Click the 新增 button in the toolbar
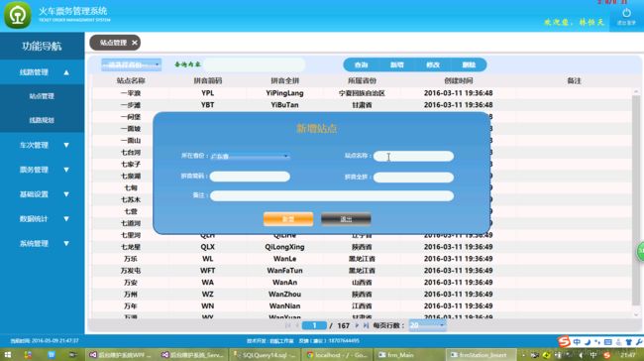 click(x=396, y=64)
